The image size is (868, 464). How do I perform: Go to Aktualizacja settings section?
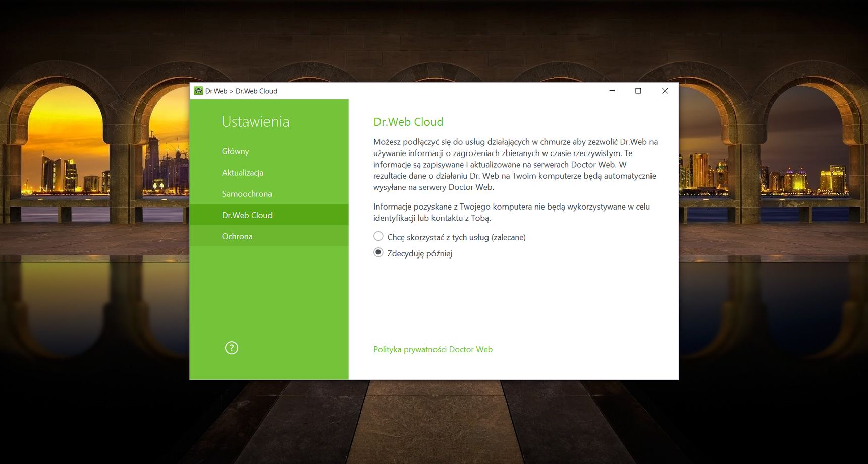269,173
